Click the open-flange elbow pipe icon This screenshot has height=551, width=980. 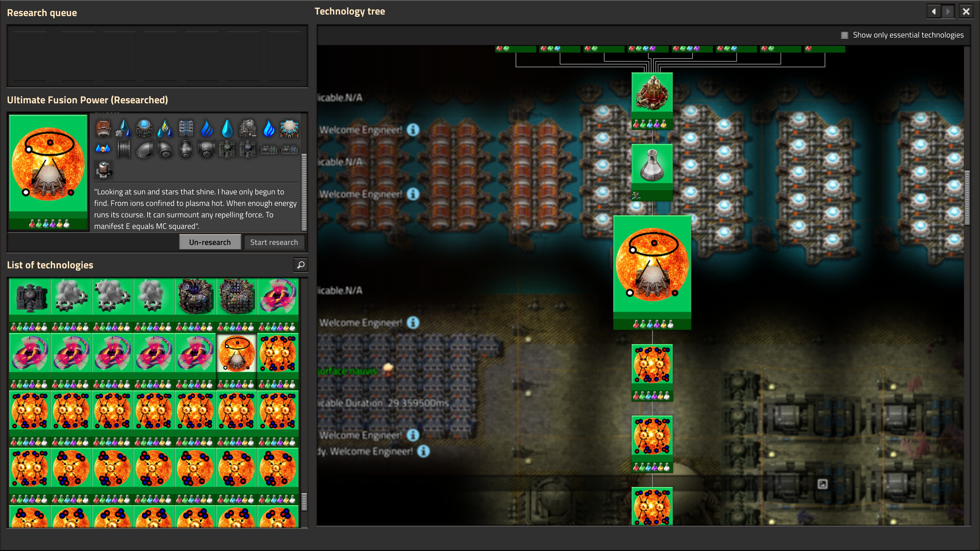point(144,149)
